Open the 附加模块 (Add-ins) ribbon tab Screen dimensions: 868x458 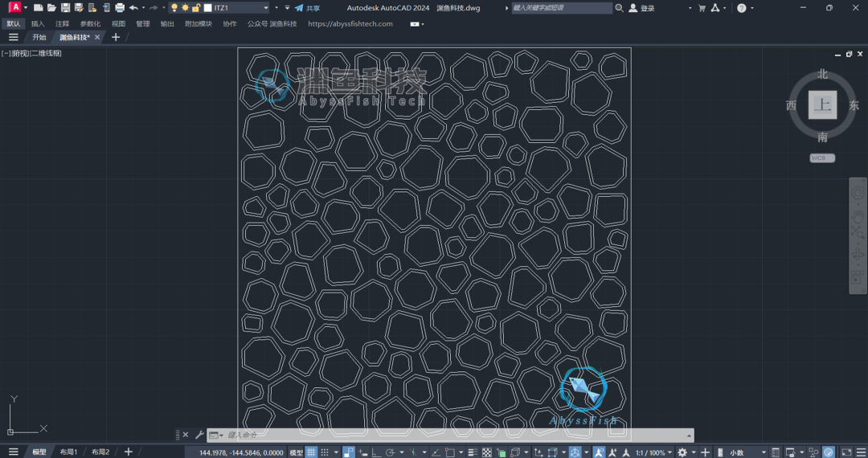click(199, 24)
